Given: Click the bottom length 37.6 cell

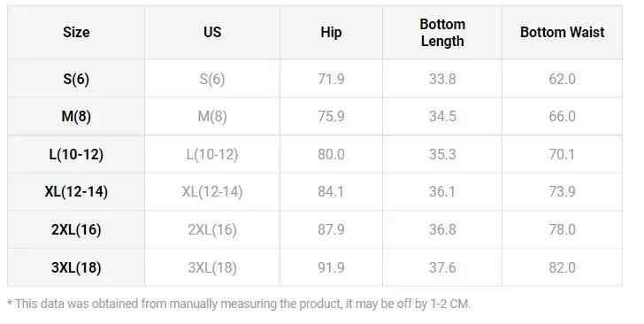Looking at the screenshot, I should pyautogui.click(x=442, y=267).
